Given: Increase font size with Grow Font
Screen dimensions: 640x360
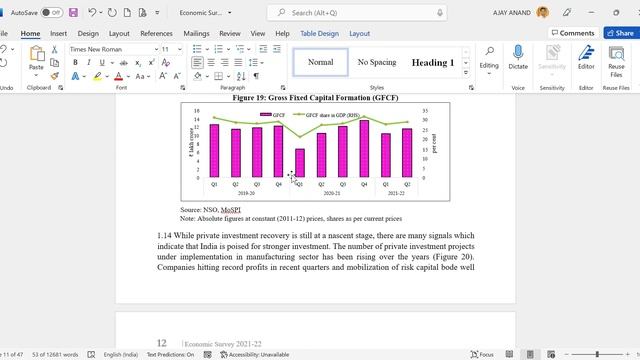Looking at the screenshot, I should click(x=163, y=76).
